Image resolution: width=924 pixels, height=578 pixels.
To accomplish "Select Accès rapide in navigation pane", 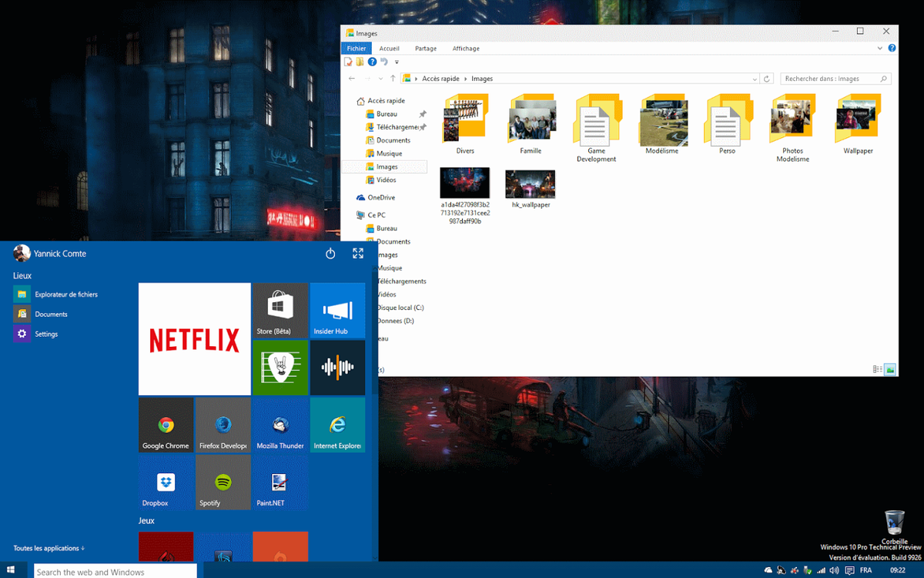I will (x=380, y=101).
